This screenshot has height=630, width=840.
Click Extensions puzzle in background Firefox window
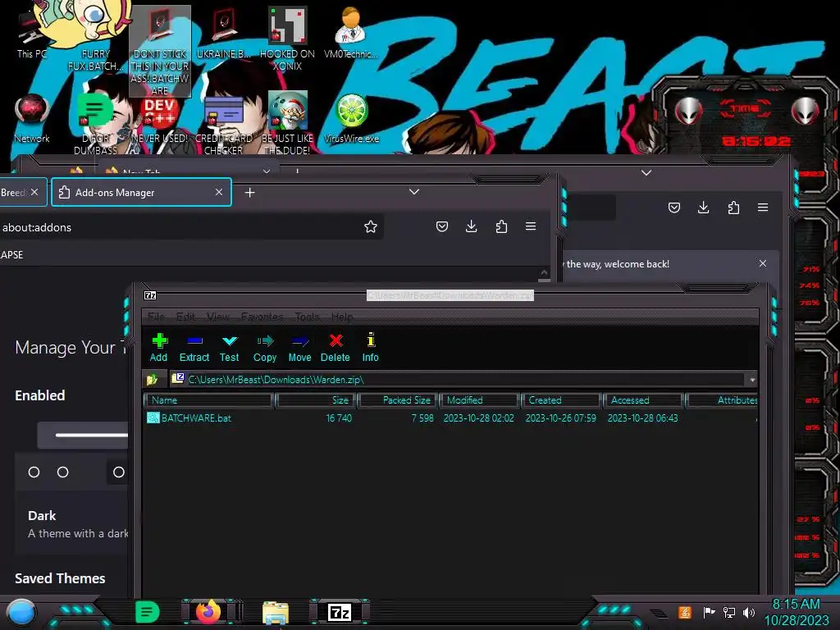pyautogui.click(x=733, y=208)
